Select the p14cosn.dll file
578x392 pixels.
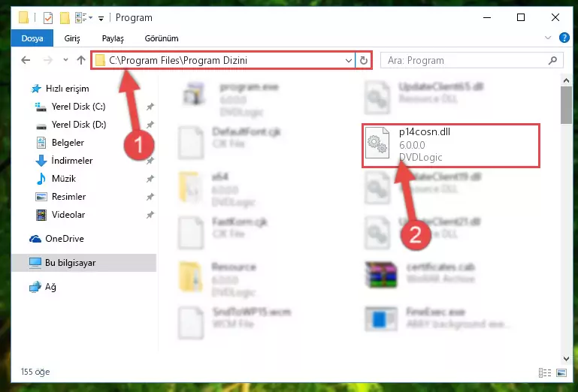coord(451,146)
